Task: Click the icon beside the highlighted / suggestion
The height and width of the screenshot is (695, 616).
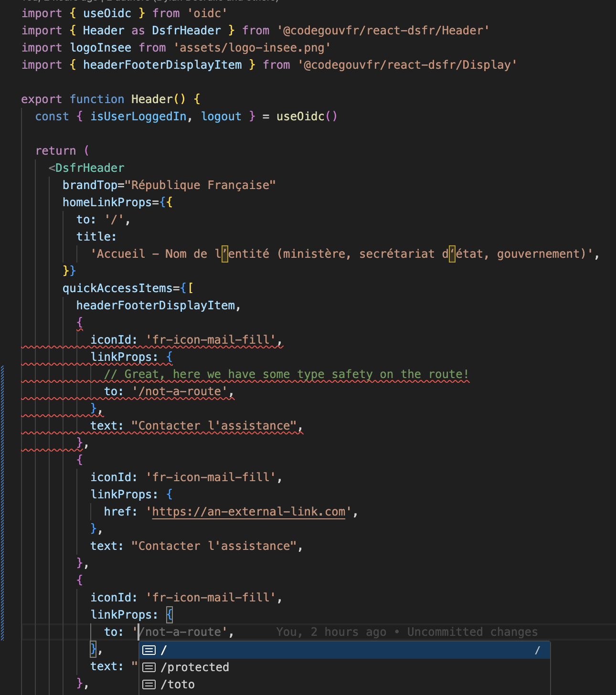Action: click(x=149, y=650)
